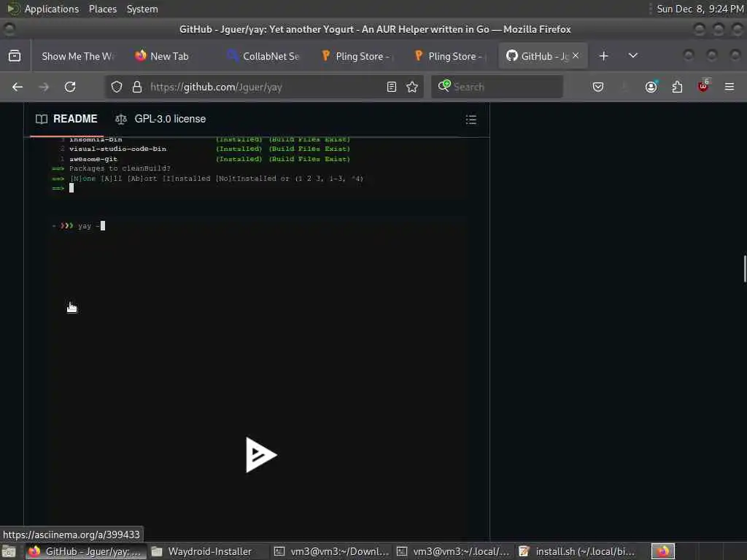This screenshot has width=747, height=560.
Task: Switch to the second Pling Store tab
Action: coord(450,56)
